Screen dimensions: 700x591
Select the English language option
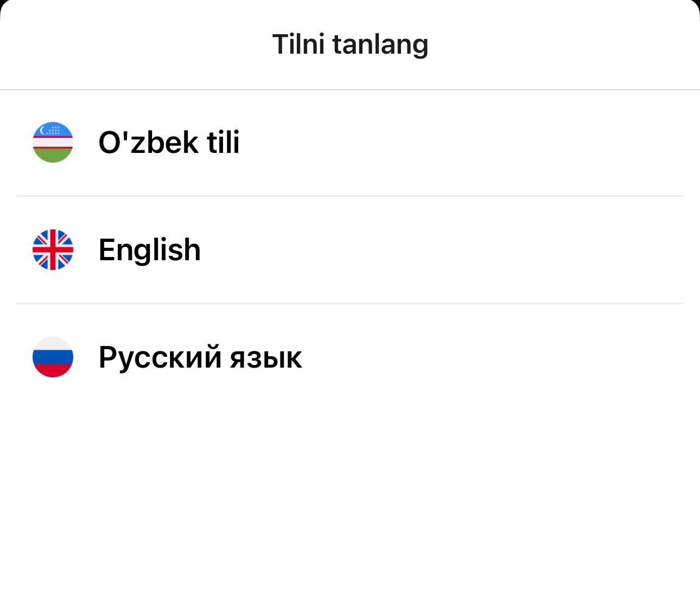(350, 250)
